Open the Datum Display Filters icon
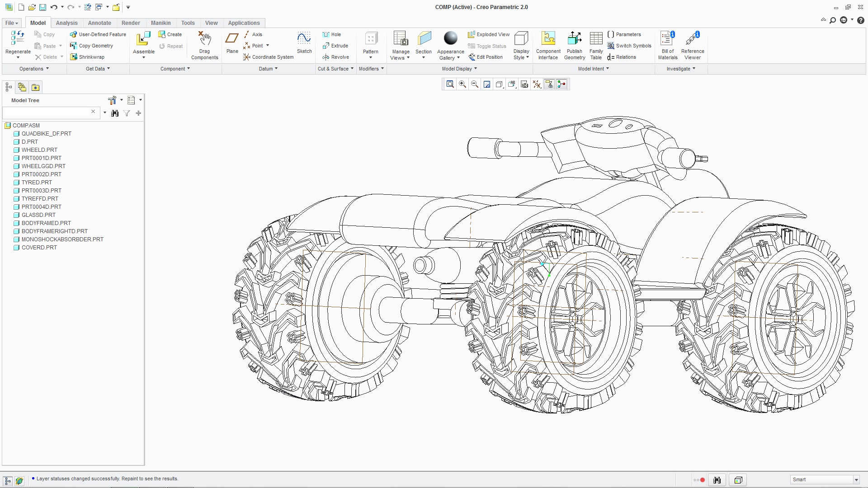This screenshot has height=488, width=868. click(x=537, y=84)
